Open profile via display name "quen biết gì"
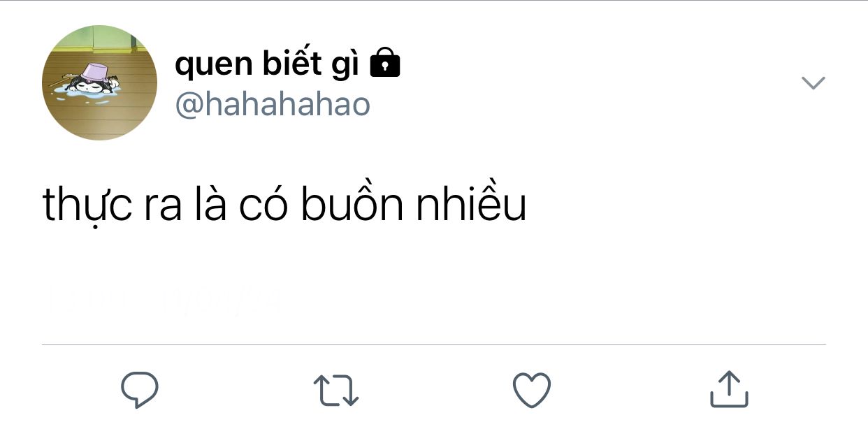This screenshot has width=868, height=436. point(266,65)
